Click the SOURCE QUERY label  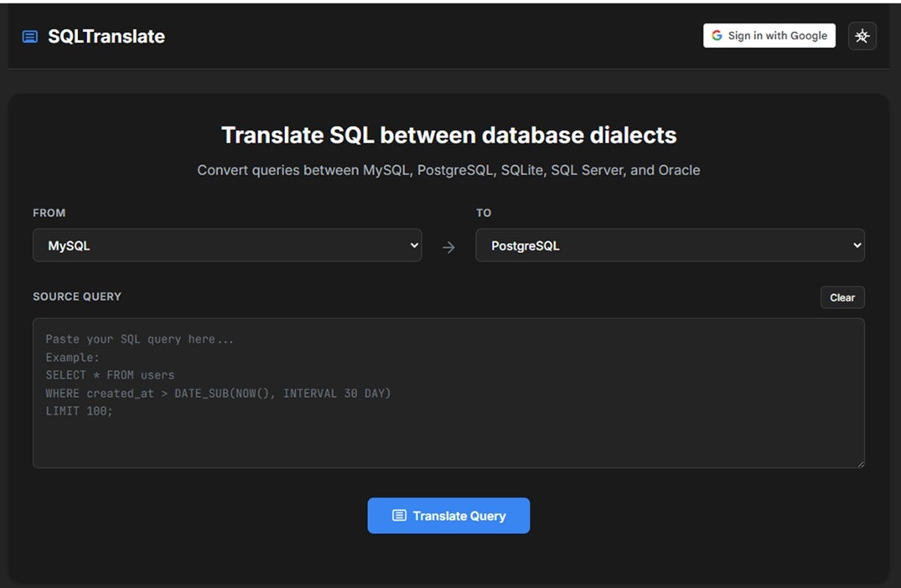tap(76, 297)
